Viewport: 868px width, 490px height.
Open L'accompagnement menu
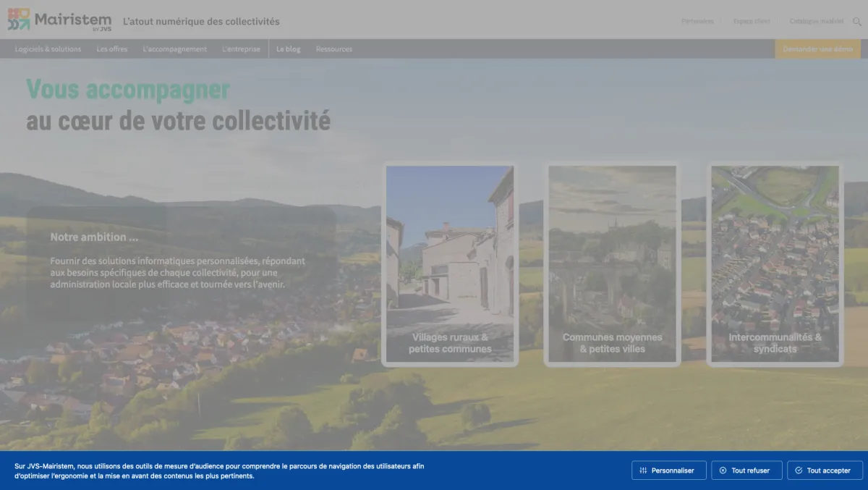point(175,49)
